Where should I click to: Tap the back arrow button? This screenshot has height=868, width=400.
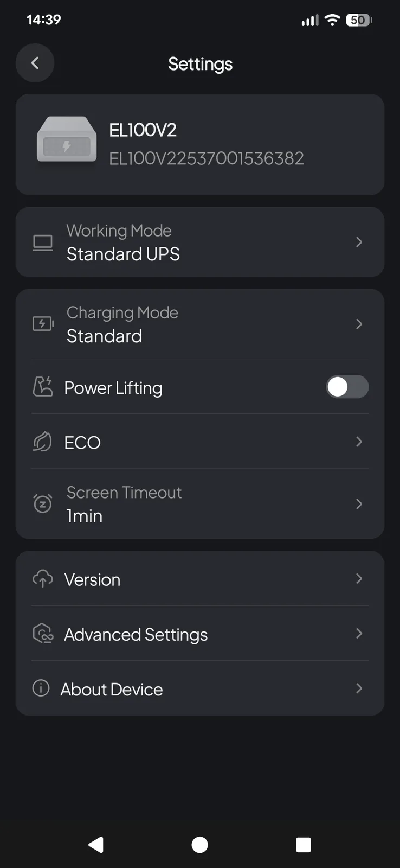point(35,63)
